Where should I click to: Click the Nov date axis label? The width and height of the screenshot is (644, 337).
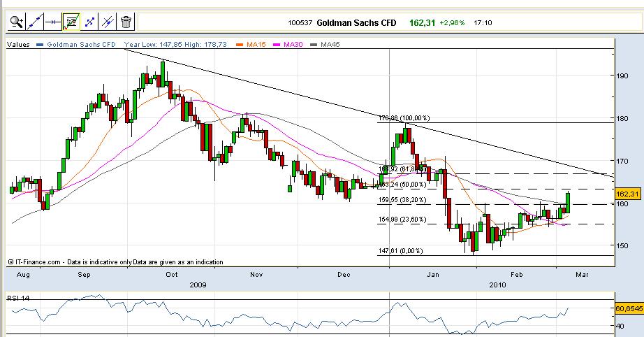[256, 275]
